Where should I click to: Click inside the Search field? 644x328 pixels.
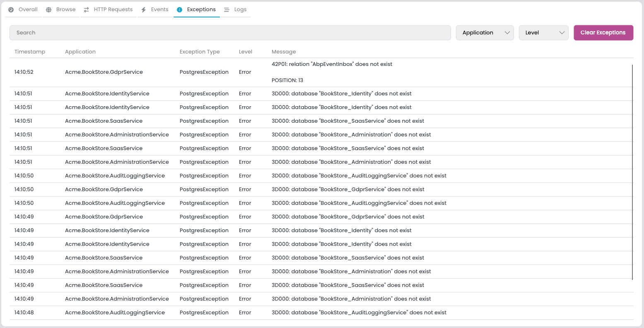[230, 32]
